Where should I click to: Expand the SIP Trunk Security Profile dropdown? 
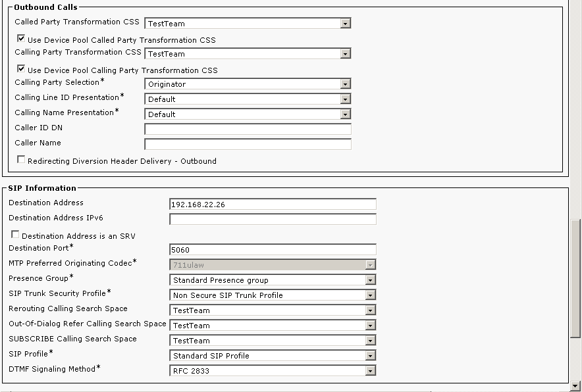[x=273, y=295]
